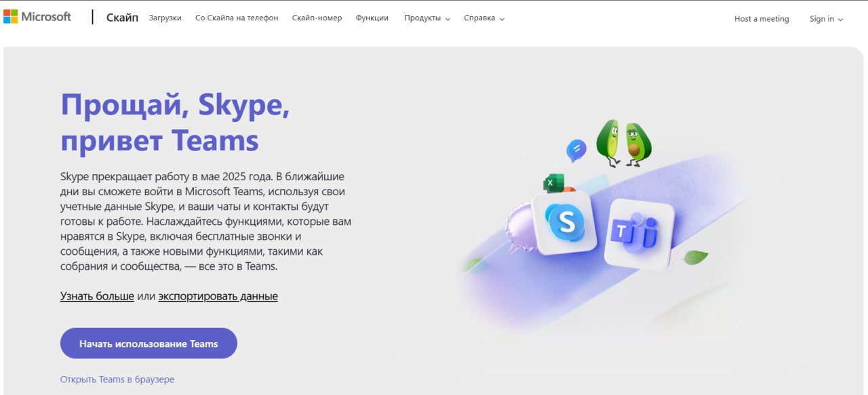This screenshot has height=395, width=868.
Task: Click экспортировать данные link
Action: click(x=218, y=296)
